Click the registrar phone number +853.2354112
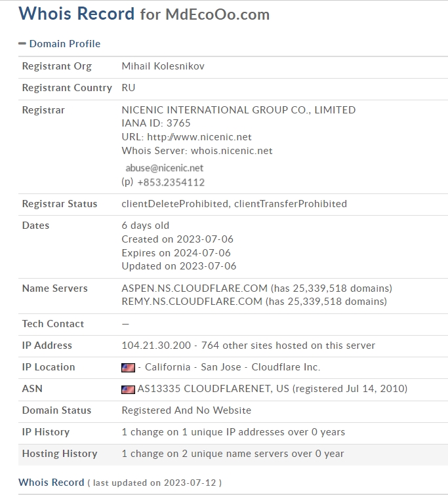448x495 pixels. [x=171, y=182]
